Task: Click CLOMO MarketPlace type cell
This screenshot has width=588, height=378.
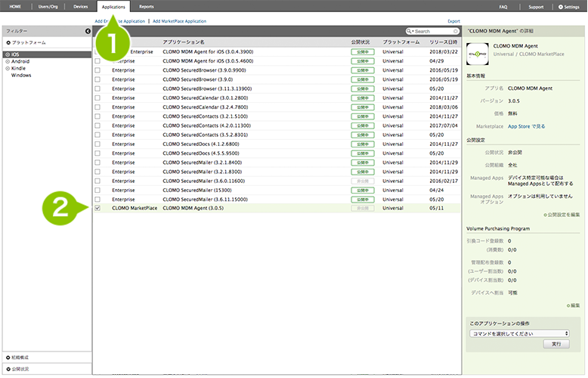Action: coord(135,208)
